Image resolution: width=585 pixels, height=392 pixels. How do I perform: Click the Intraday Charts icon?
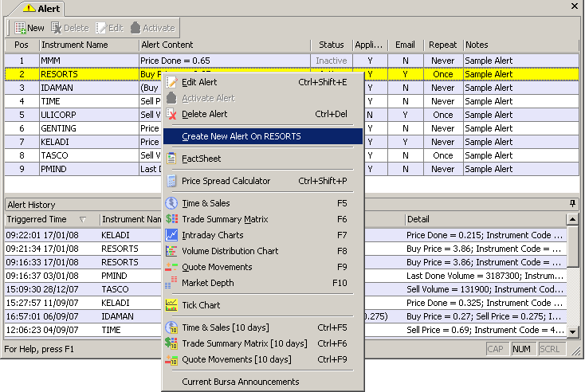[x=171, y=235]
